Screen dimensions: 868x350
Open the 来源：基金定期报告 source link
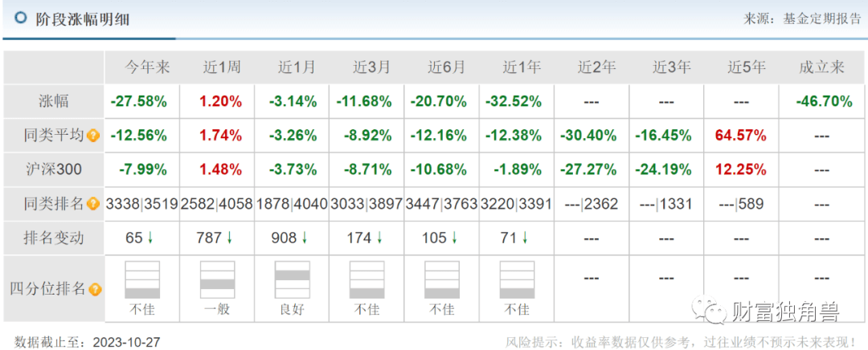pos(804,18)
